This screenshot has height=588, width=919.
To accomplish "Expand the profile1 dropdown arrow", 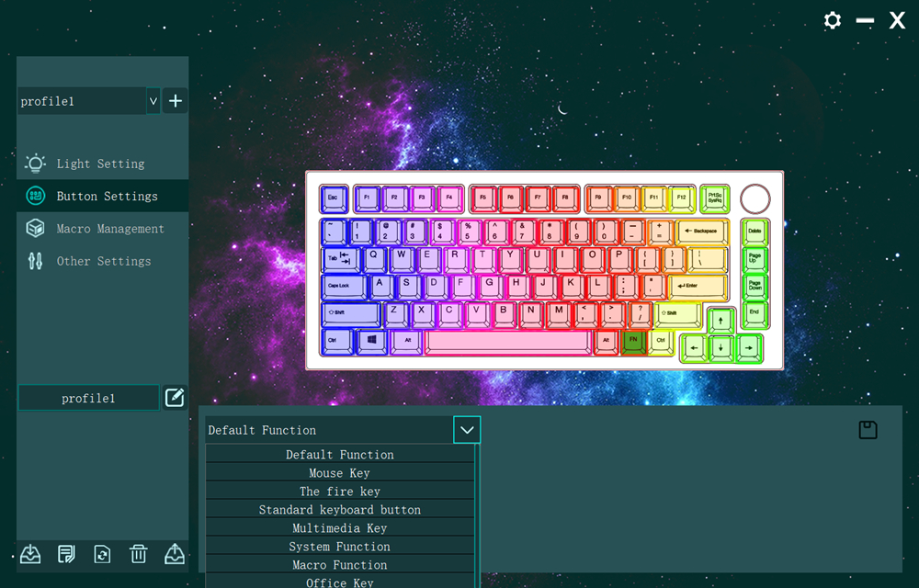I will click(153, 101).
